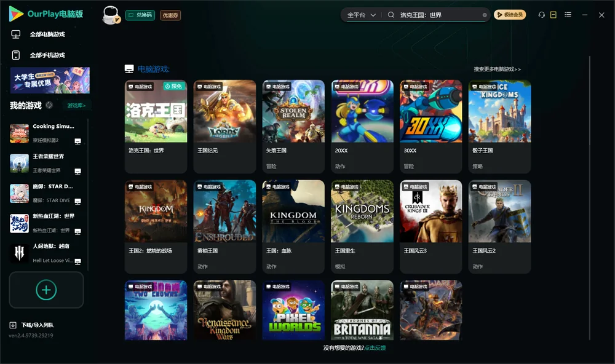Open the 游戏库> link

click(x=76, y=106)
